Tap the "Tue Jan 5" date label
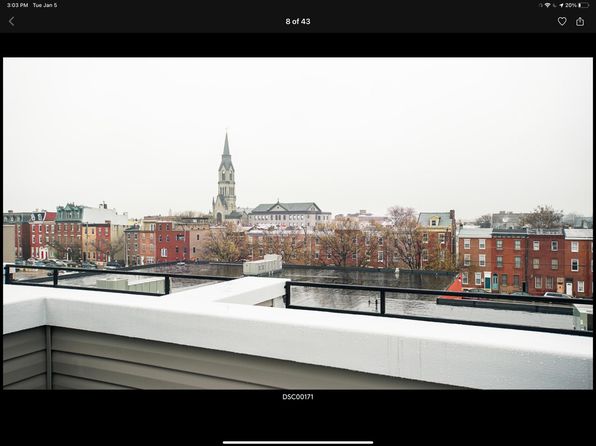Viewport: 596px width, 446px height. click(45, 5)
